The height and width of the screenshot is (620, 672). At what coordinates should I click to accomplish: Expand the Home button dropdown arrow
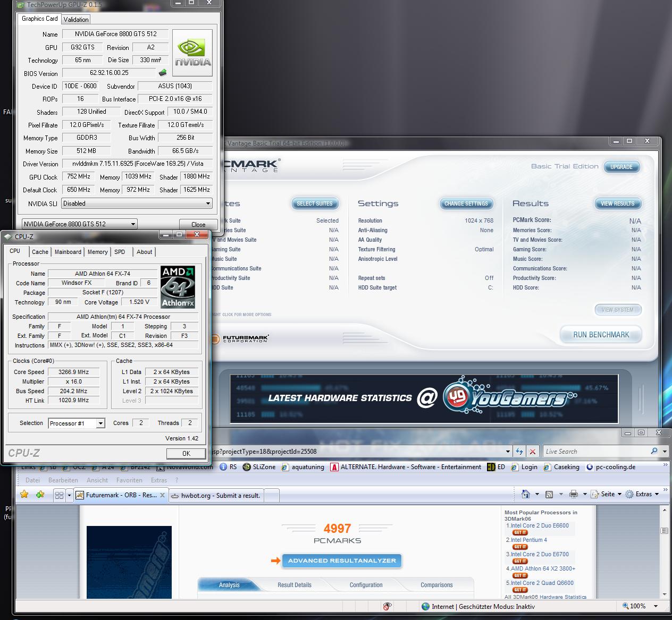point(536,494)
